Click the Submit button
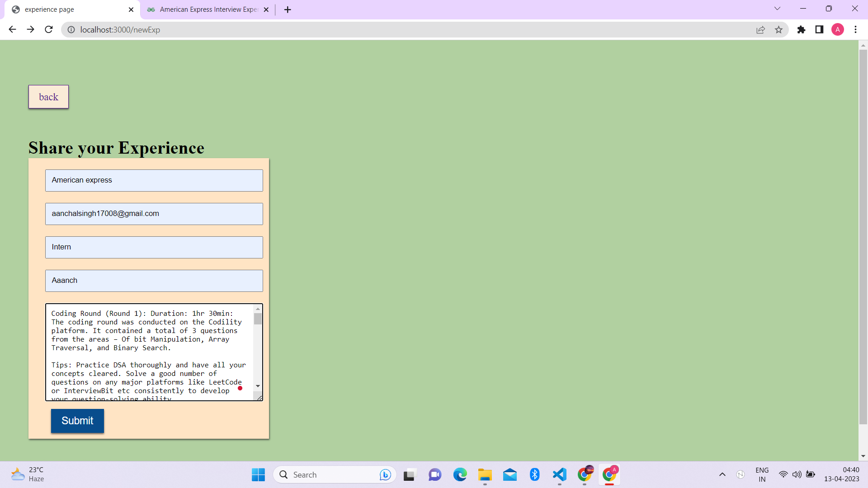This screenshot has height=488, width=868. (77, 421)
